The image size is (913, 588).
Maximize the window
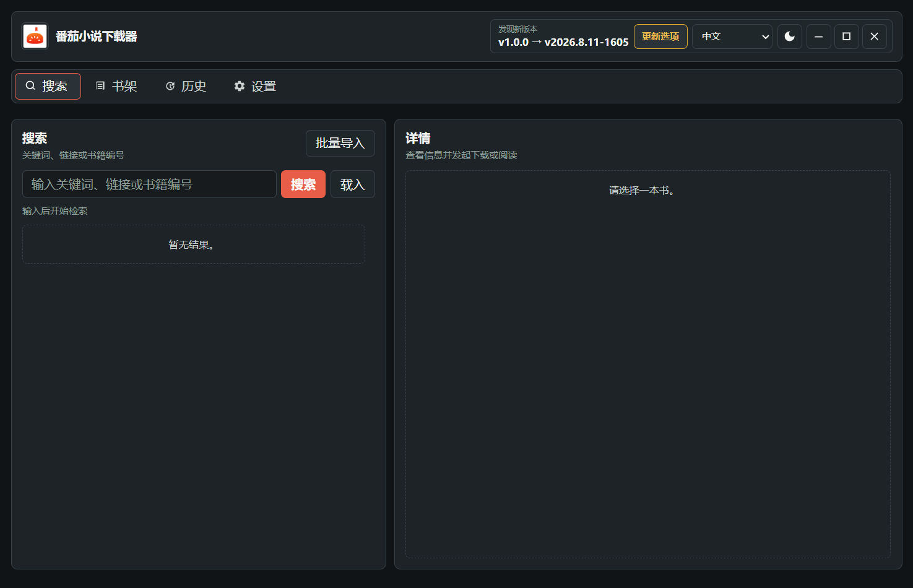tap(846, 37)
